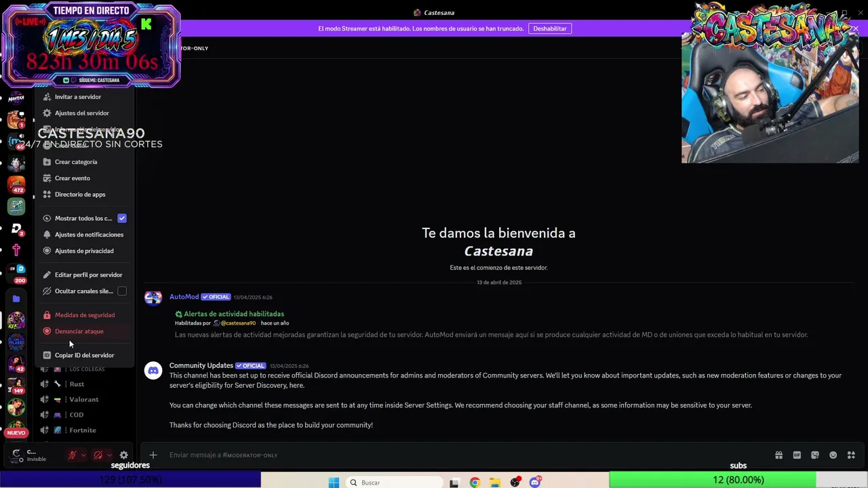Open Directorio de apps menu entry
This screenshot has width=868, height=488.
(x=85, y=195)
